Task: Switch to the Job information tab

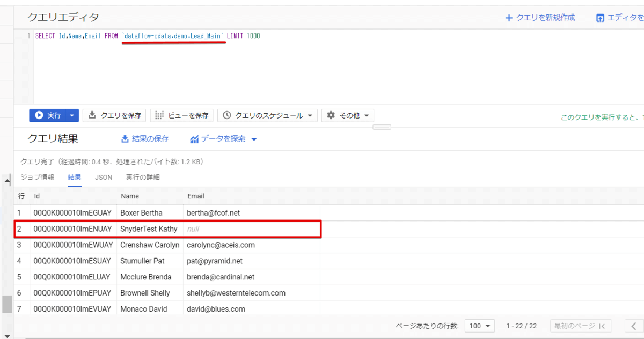Action: tap(37, 177)
